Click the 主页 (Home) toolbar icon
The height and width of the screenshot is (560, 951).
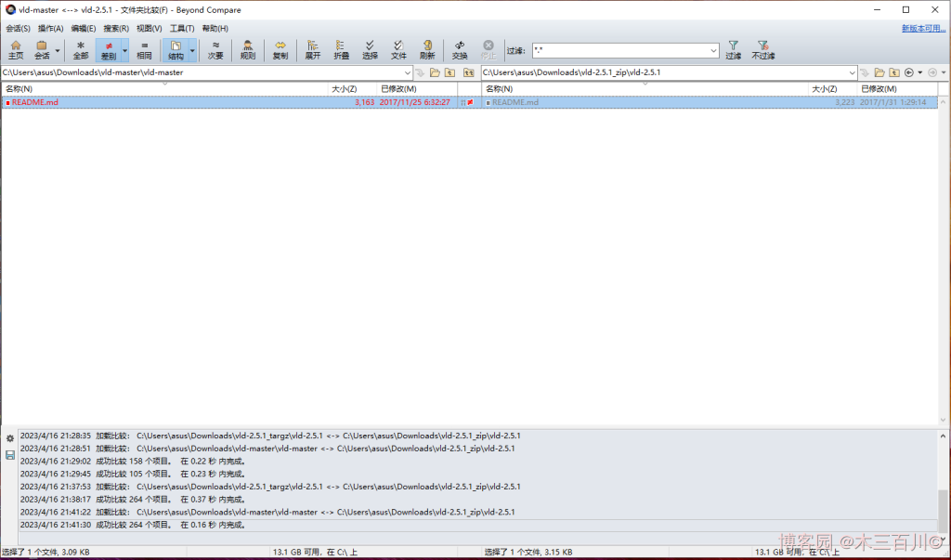tap(16, 49)
